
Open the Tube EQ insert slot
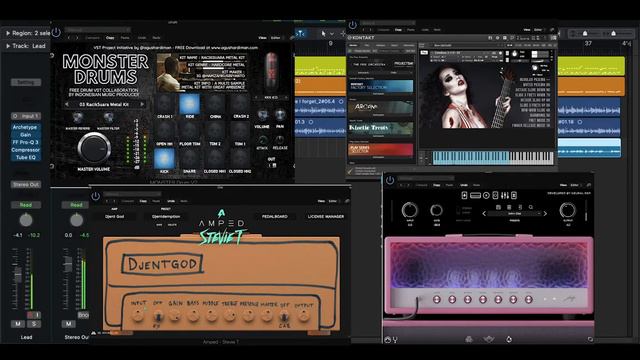25,158
